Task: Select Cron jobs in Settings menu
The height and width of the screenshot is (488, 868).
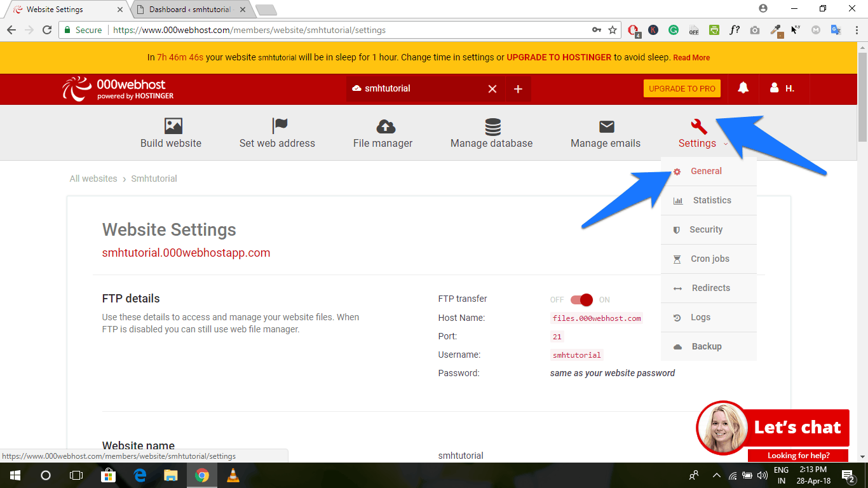Action: (x=709, y=259)
